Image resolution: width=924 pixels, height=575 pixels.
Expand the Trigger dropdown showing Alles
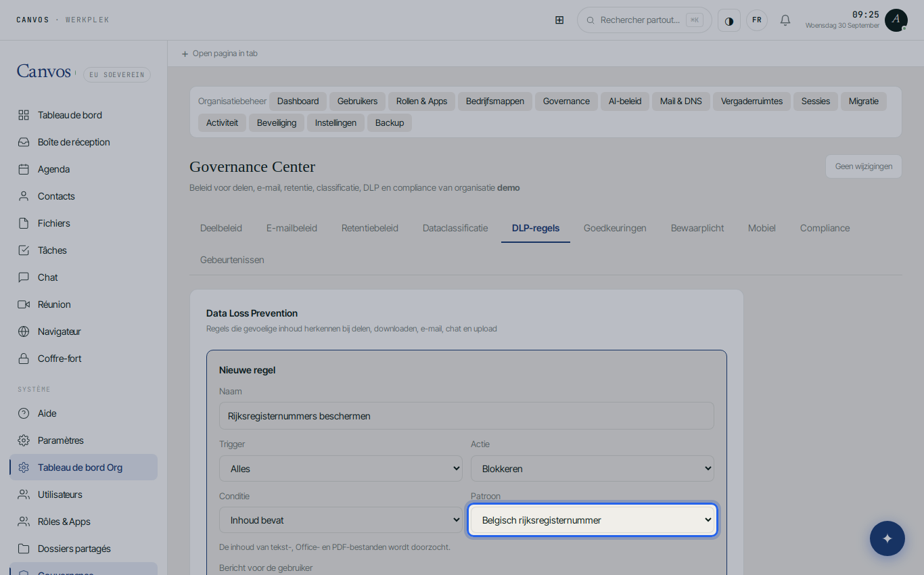pyautogui.click(x=341, y=468)
